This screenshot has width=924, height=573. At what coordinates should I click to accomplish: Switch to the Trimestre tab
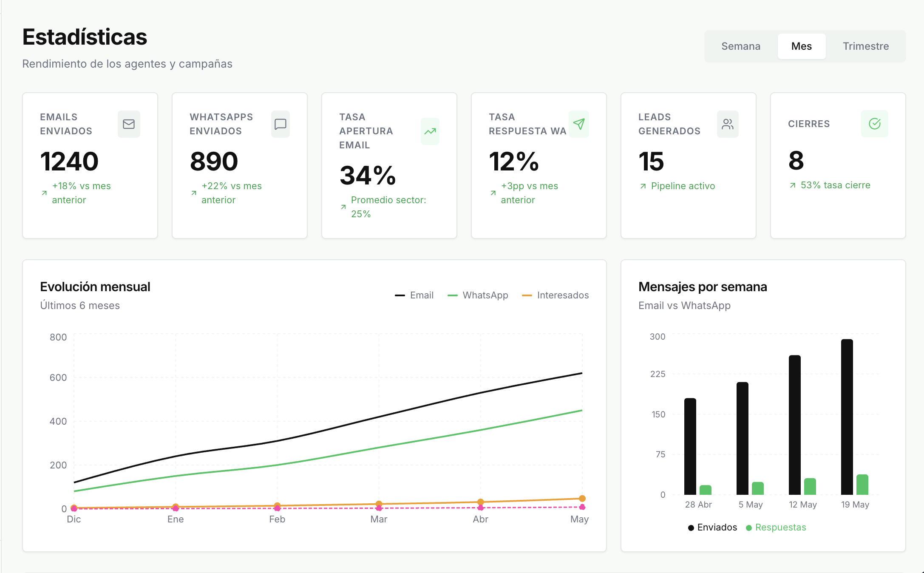click(x=866, y=46)
